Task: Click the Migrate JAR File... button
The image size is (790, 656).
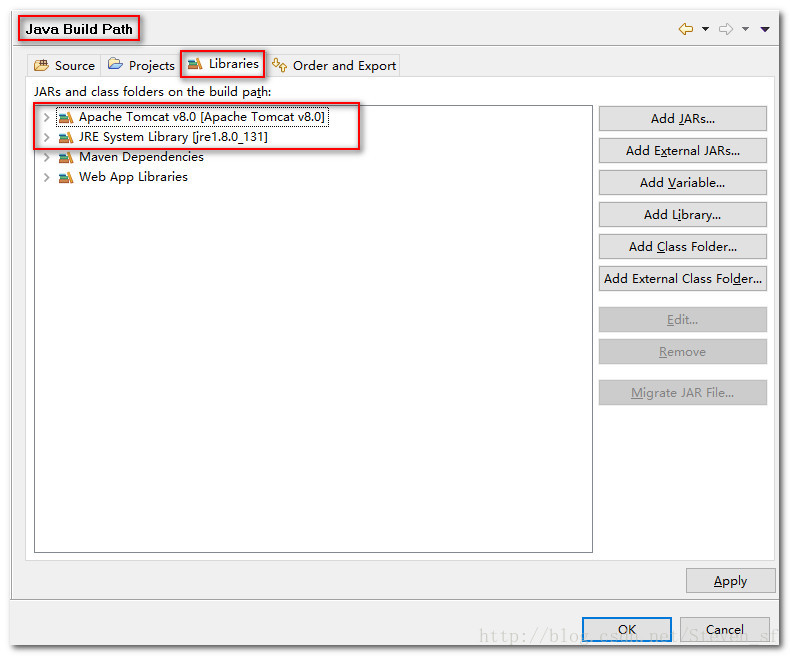Action: pyautogui.click(x=683, y=392)
